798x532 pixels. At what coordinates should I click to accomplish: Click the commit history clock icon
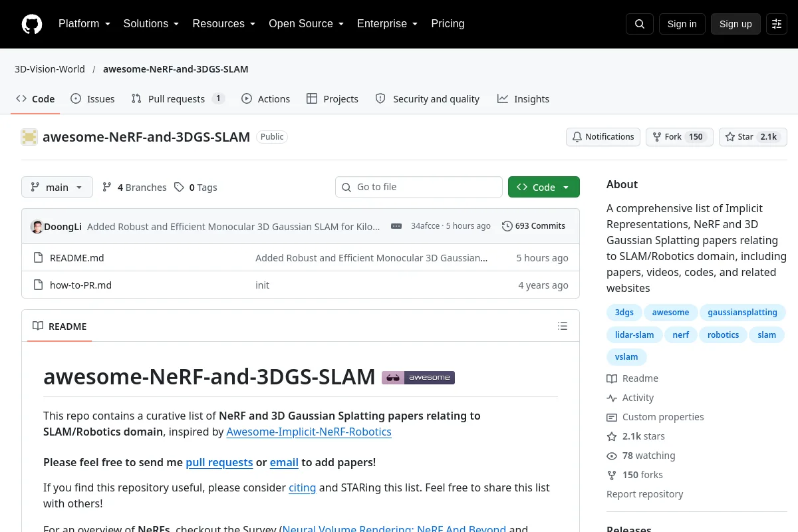[x=507, y=226]
